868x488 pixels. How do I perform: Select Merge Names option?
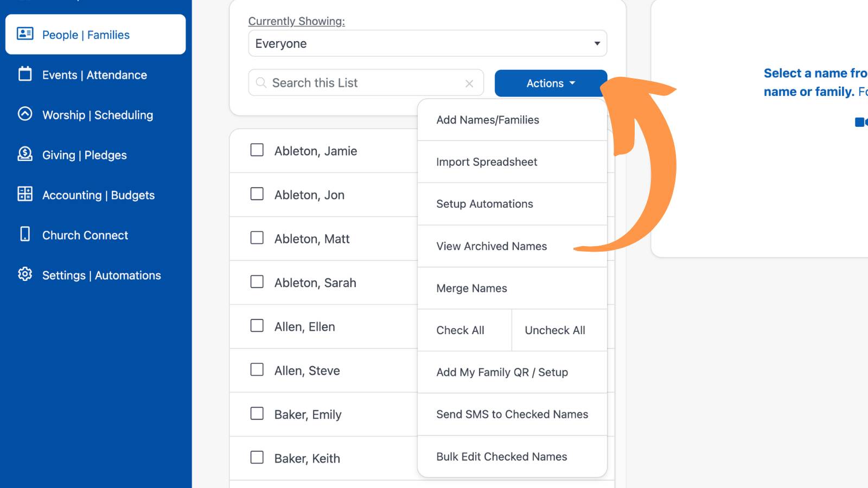512,288
